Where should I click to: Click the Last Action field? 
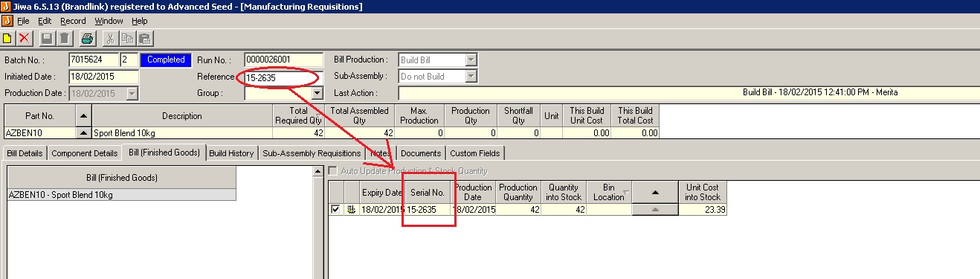pos(689,93)
